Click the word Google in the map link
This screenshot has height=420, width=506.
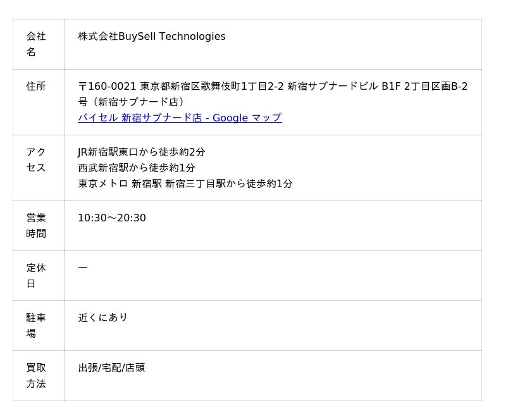[x=230, y=118]
